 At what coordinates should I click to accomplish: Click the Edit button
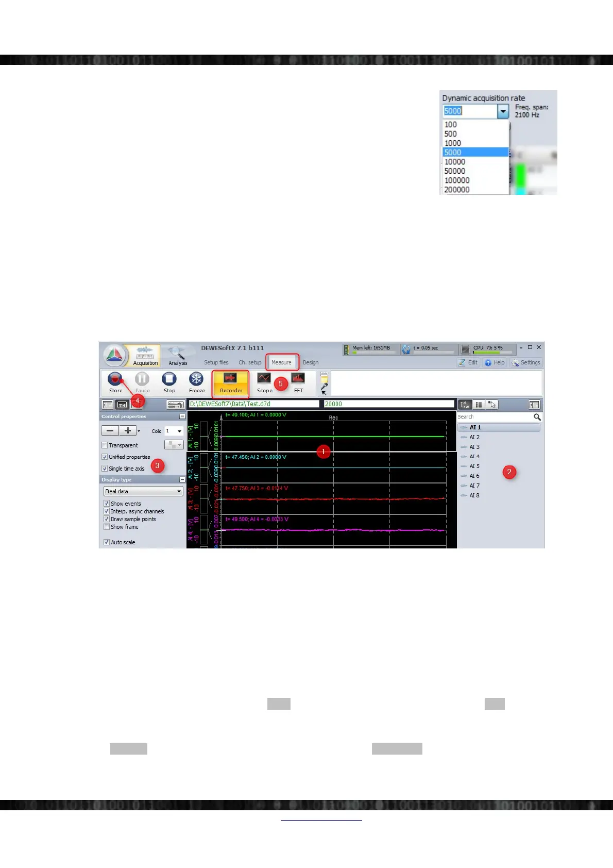pos(468,362)
